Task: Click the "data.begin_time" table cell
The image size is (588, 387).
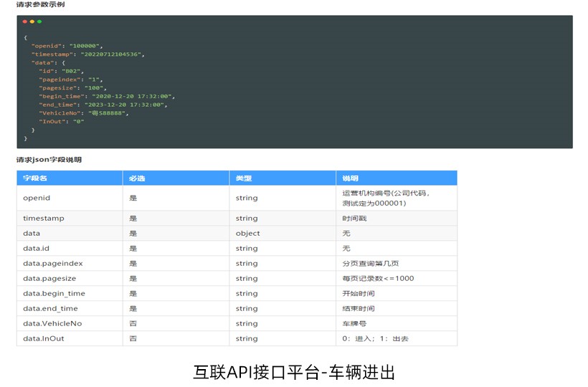Action: pos(54,293)
